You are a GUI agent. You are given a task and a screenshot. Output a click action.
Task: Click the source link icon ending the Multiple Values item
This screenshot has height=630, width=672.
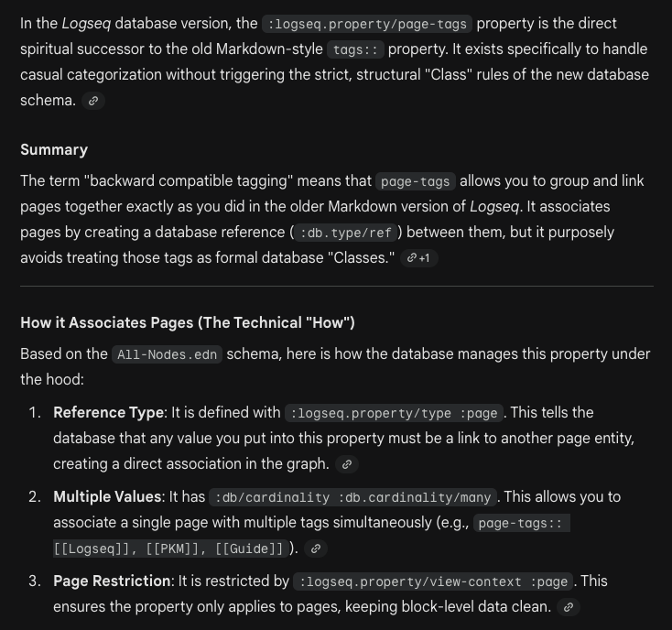click(x=316, y=549)
